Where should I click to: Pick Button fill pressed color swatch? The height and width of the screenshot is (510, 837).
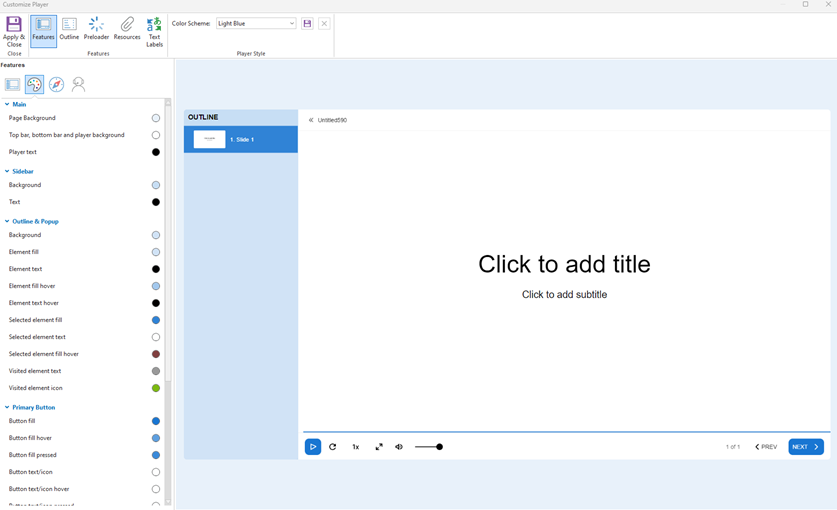[x=156, y=456]
